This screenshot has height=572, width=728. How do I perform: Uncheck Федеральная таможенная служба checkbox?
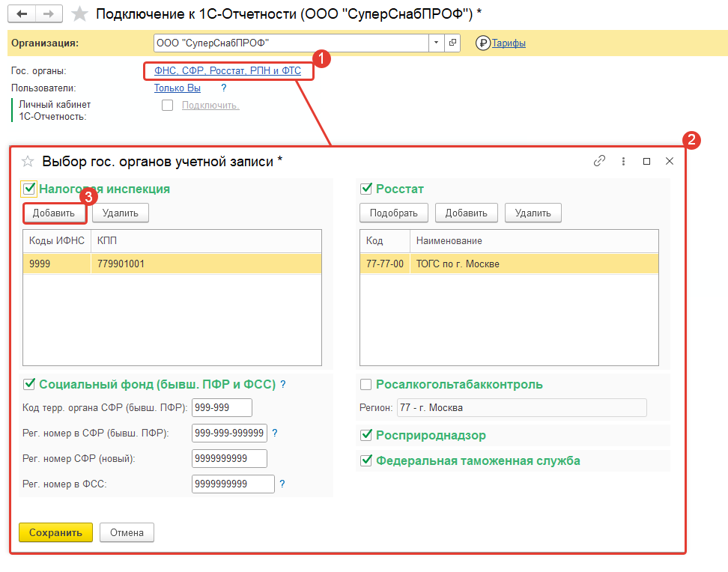tap(365, 460)
